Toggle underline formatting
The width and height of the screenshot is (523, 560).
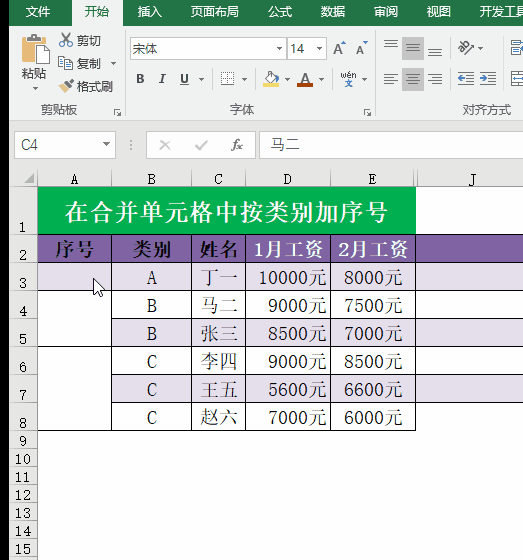coord(184,79)
